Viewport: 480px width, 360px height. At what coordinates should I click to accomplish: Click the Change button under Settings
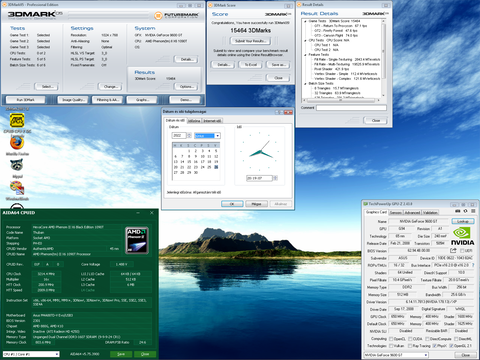pos(110,87)
